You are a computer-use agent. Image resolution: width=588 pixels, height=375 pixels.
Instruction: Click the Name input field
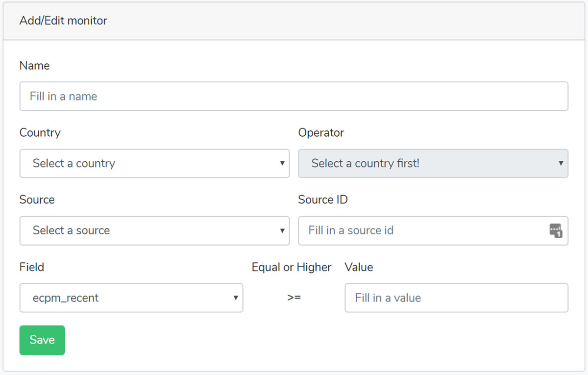(x=294, y=96)
